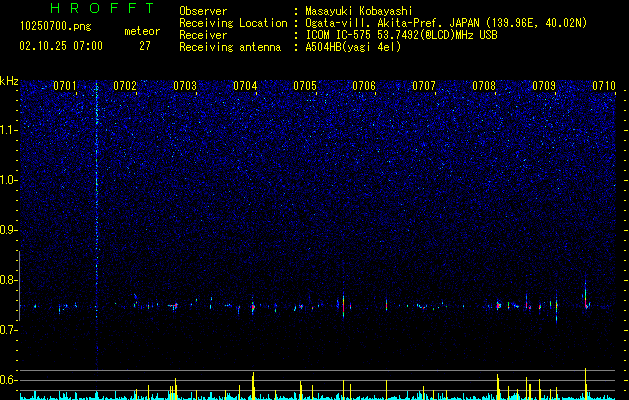
Task: Click the HROFFT title text
Action: [x=102, y=8]
